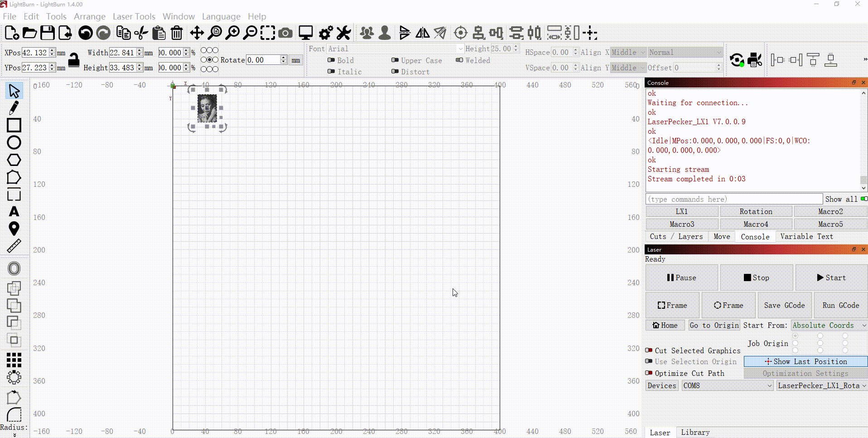Screen dimensions: 868x438
Task: Open the camera capture icon
Action: (285, 33)
